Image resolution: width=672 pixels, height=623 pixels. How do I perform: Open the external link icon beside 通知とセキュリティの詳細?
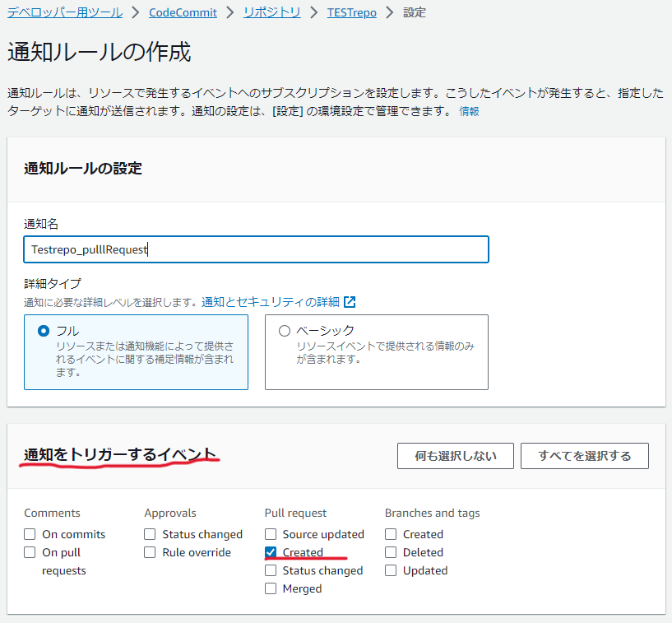[350, 301]
